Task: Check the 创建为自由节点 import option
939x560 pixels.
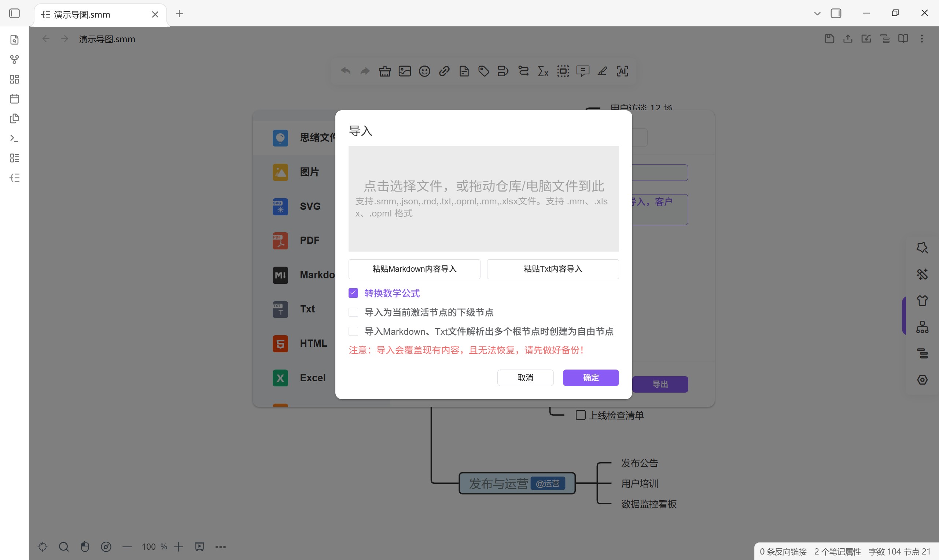Action: 353,331
